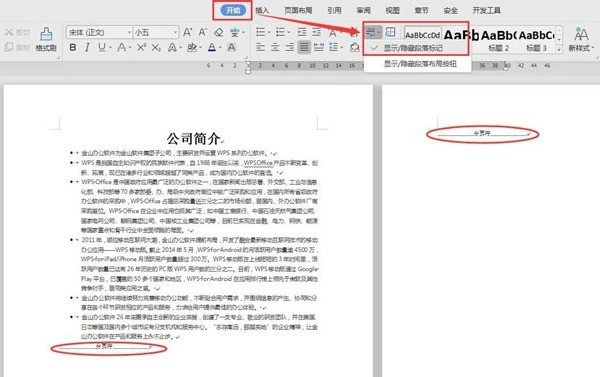Click the eraser clear formatting icon
This screenshot has width=600, height=377.
(x=218, y=33)
